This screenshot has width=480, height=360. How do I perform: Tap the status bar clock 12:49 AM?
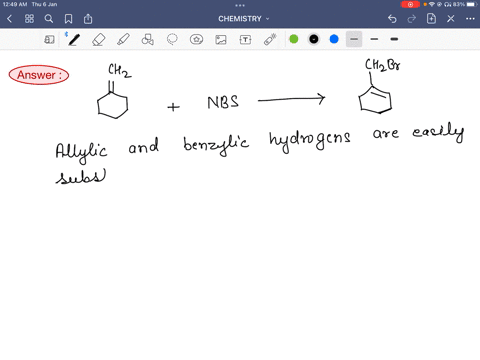coord(15,4)
